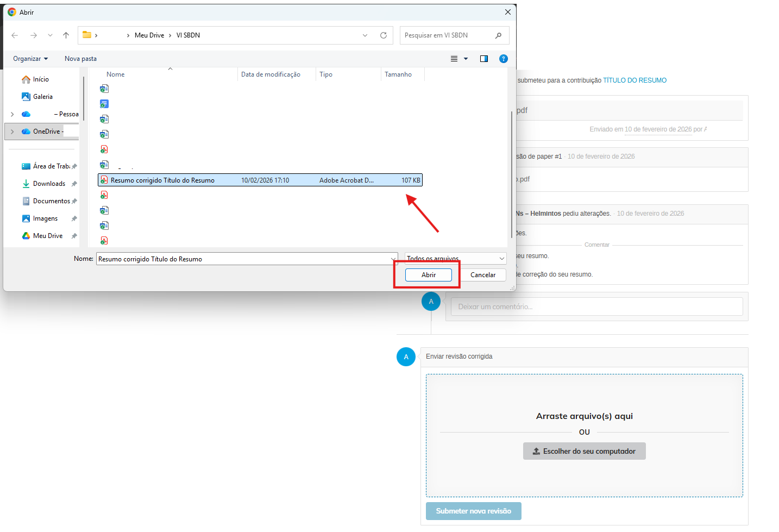Open Downloads in the sidebar
779x532 pixels.
tap(49, 184)
